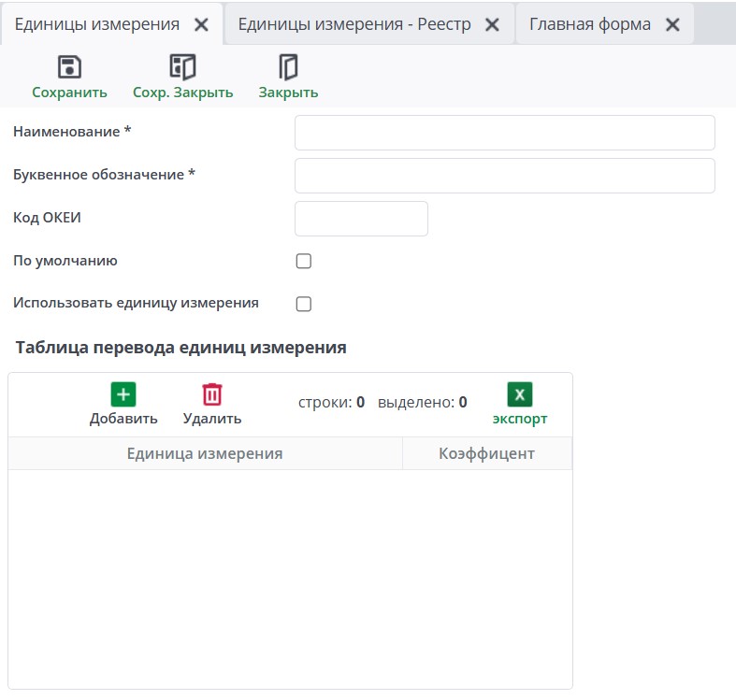Image resolution: width=736 pixels, height=700 pixels.
Task: Focus the Наименование text field
Action: coord(504,133)
